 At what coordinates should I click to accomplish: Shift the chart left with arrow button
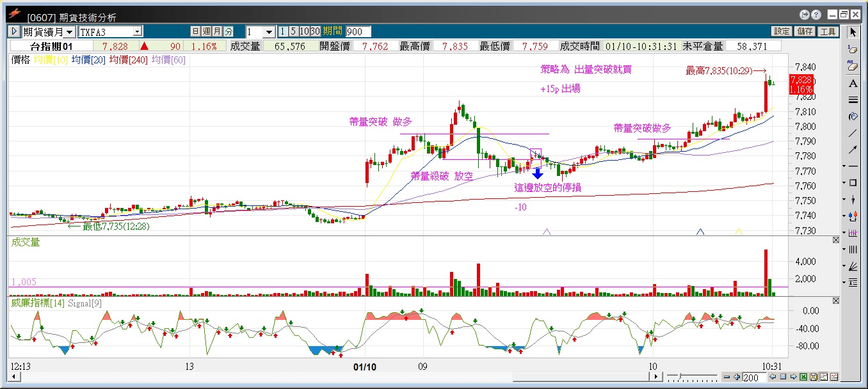[x=774, y=377]
